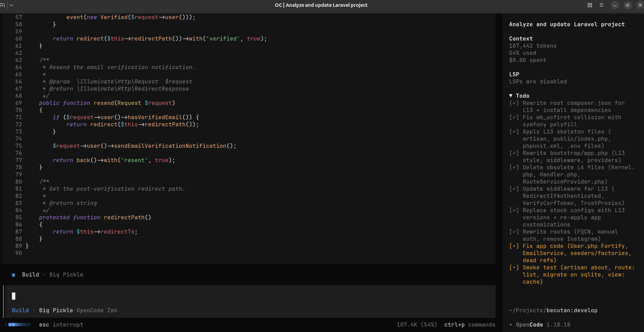This screenshot has width=644, height=332.
Task: Click line 71 if hasVerifiedEmail condition
Action: pos(126,117)
